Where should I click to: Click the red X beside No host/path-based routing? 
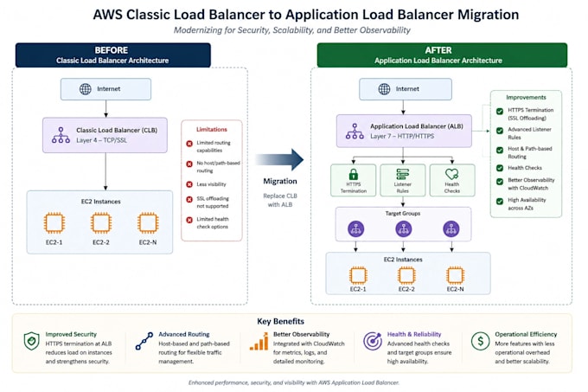pos(189,164)
